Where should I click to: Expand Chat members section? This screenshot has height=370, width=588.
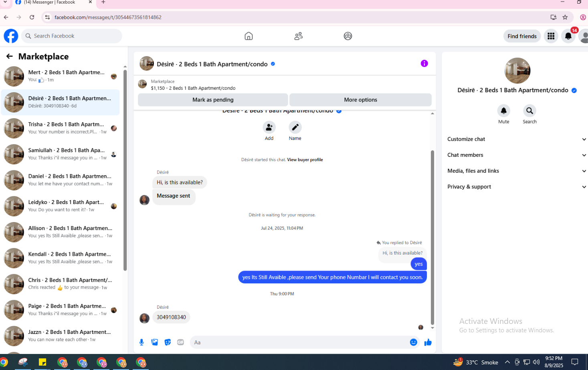[x=516, y=155]
